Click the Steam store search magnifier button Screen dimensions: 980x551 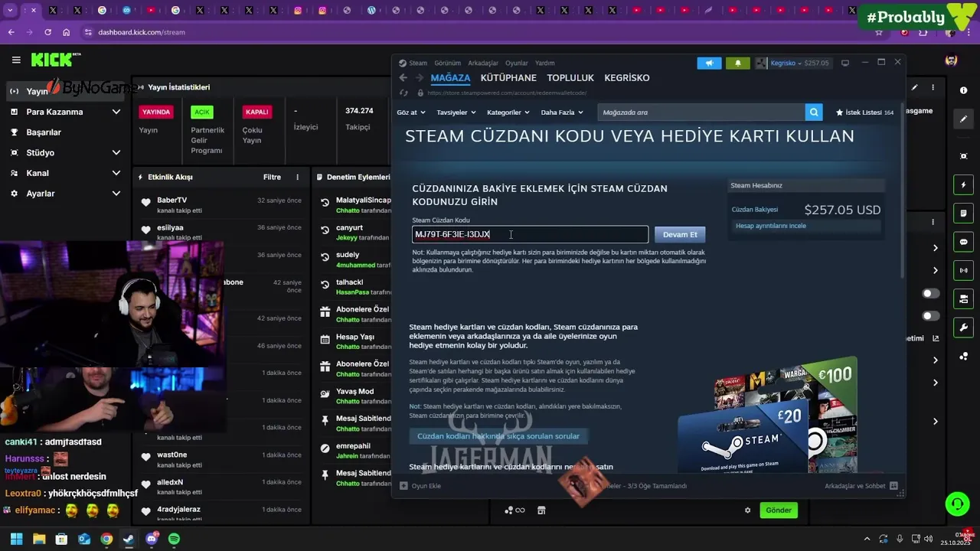point(814,112)
